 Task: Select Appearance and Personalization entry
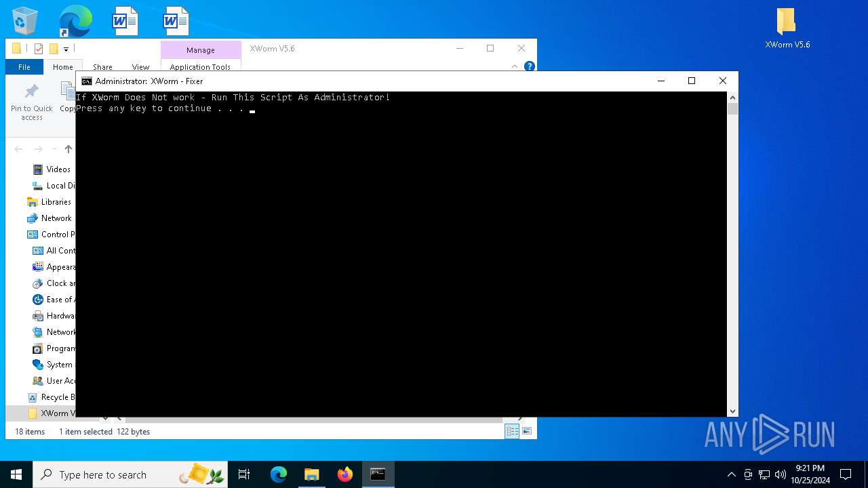tap(53, 267)
